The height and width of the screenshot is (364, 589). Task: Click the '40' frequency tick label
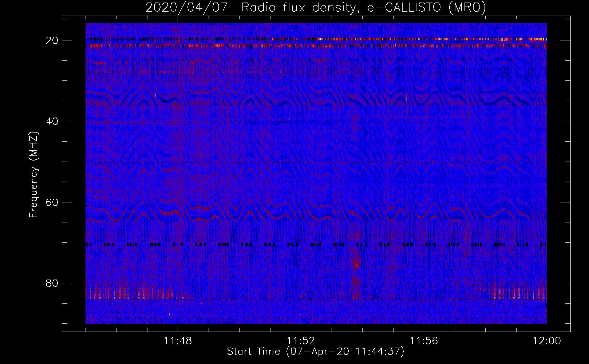[52, 121]
